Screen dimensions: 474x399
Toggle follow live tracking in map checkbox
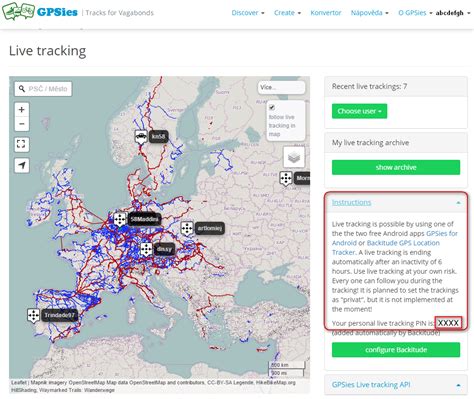[272, 107]
